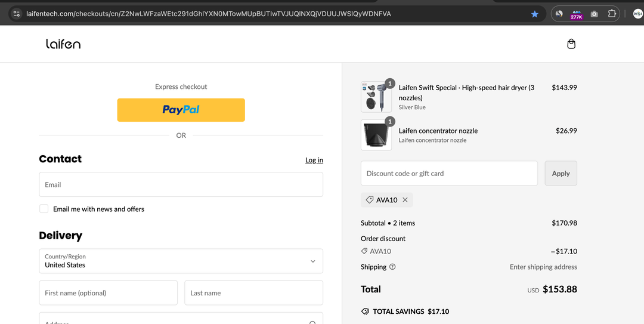Open the shopping bag cart icon
The width and height of the screenshot is (644, 324).
point(571,44)
